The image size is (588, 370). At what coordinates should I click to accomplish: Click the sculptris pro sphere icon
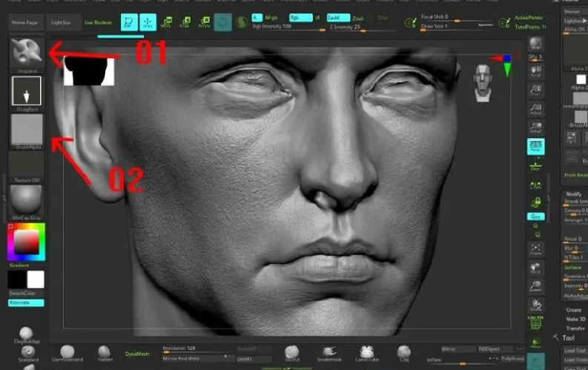242,23
